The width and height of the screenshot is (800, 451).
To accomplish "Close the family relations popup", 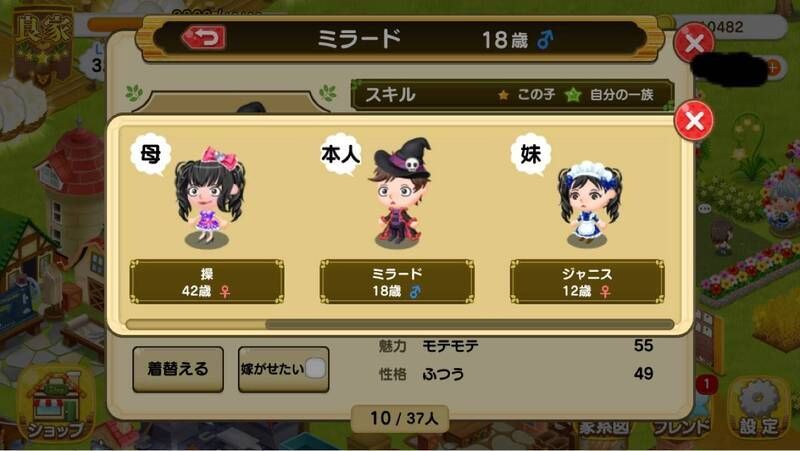I will tap(694, 121).
